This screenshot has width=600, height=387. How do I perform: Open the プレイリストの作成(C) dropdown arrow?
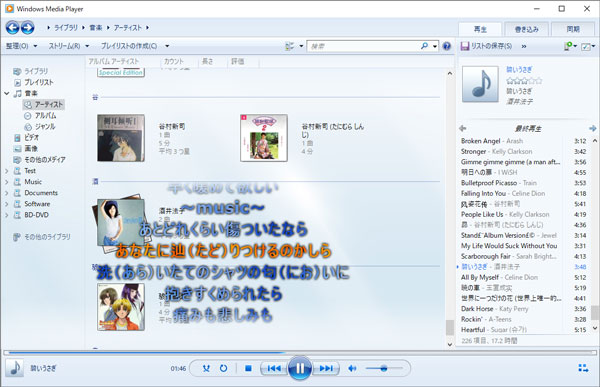(167, 46)
